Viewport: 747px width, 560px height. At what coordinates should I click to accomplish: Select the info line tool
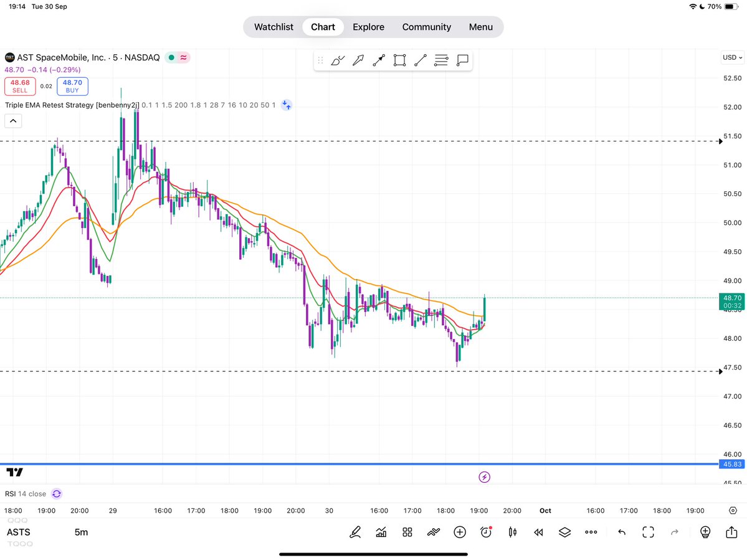click(379, 60)
